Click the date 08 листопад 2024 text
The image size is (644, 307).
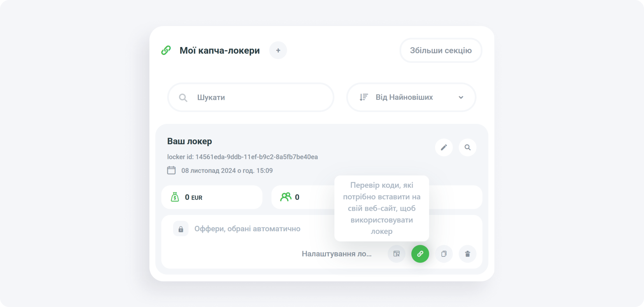click(227, 171)
